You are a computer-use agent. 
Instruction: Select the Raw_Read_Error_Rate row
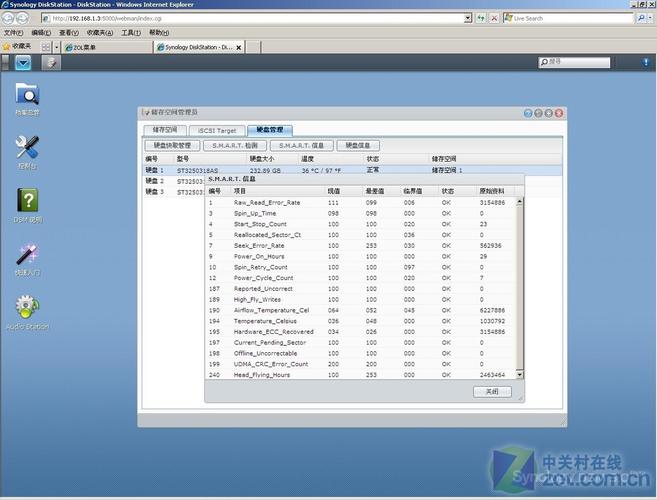[360, 202]
